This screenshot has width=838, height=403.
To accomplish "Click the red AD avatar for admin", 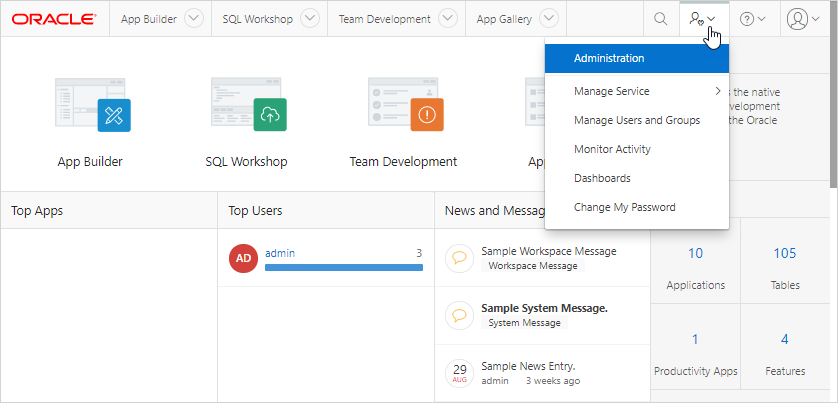I will [244, 258].
